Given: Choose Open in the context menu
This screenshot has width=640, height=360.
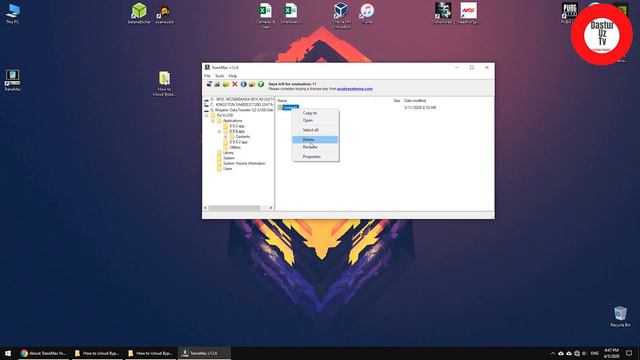Looking at the screenshot, I should point(315,120).
